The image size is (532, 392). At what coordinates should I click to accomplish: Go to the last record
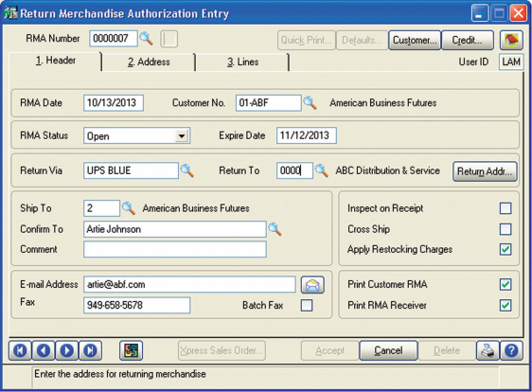point(90,350)
